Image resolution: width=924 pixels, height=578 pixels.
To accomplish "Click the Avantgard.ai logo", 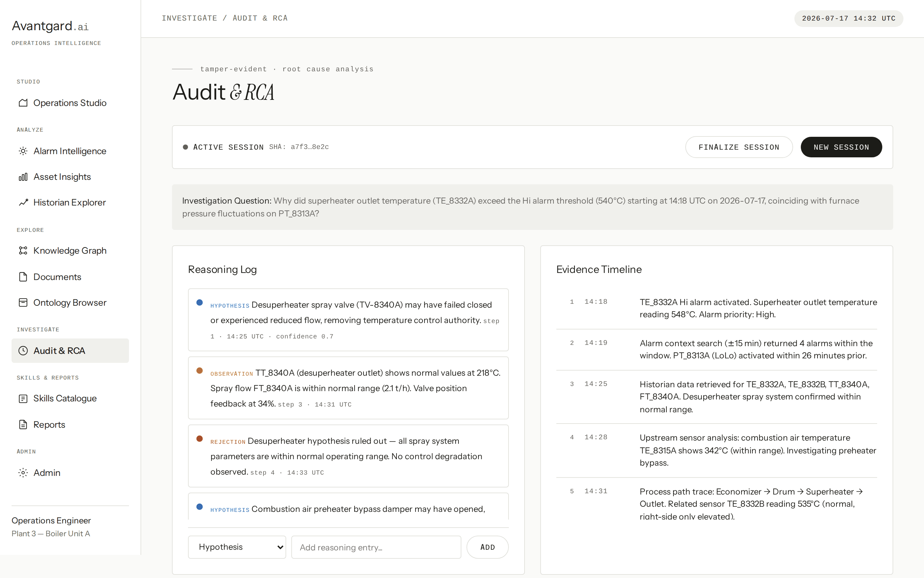I will [50, 26].
